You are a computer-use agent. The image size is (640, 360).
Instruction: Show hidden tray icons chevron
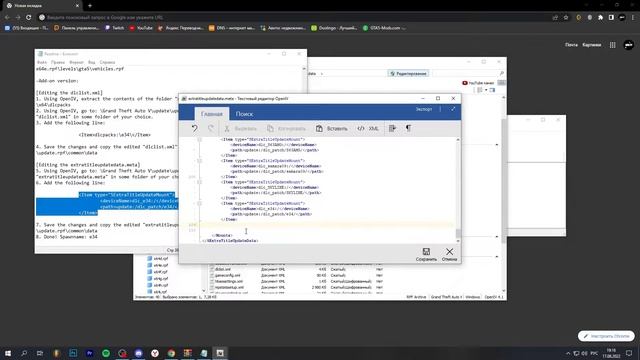click(x=568, y=353)
